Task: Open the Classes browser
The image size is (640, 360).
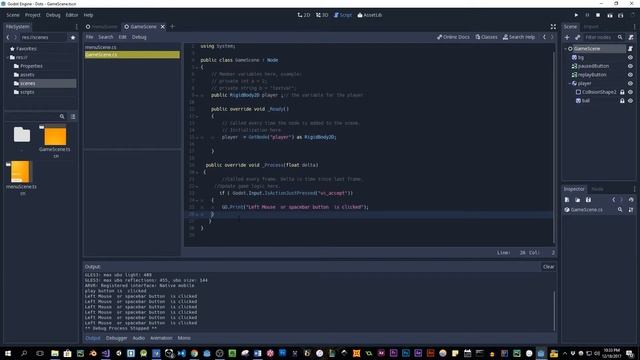Action: (x=486, y=37)
